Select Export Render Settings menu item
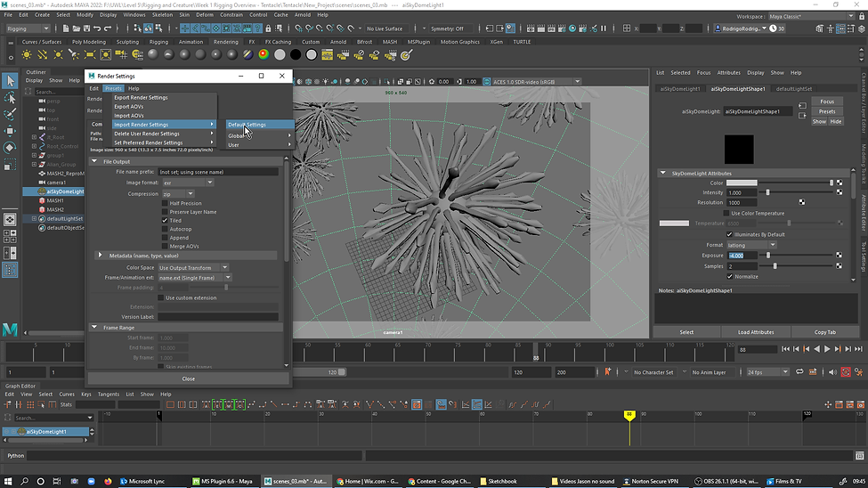The height and width of the screenshot is (488, 868). (141, 97)
